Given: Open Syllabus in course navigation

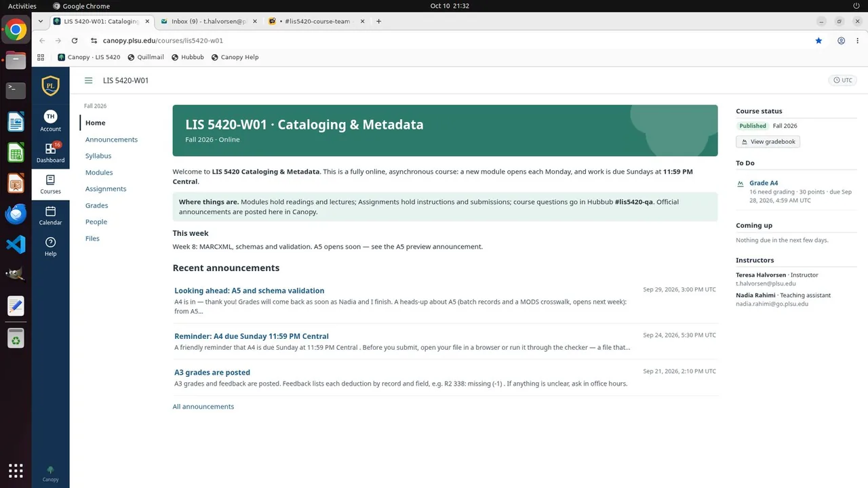Looking at the screenshot, I should point(98,156).
